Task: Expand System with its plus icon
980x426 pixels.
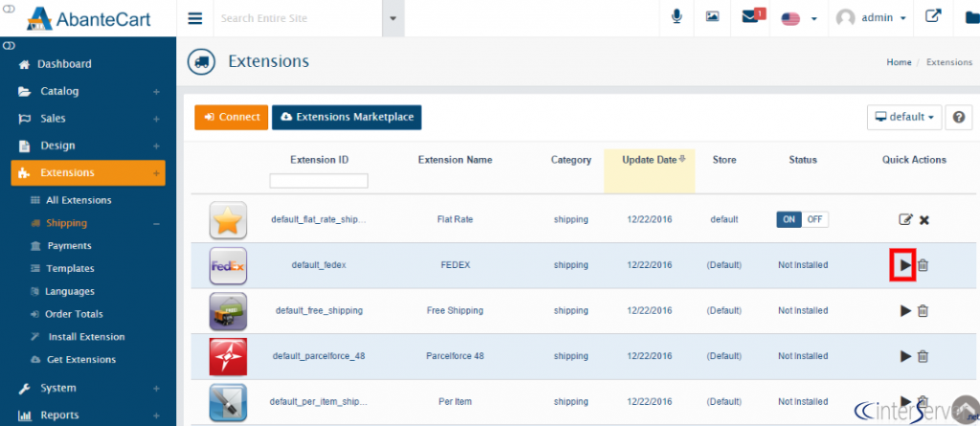Action: pos(156,389)
